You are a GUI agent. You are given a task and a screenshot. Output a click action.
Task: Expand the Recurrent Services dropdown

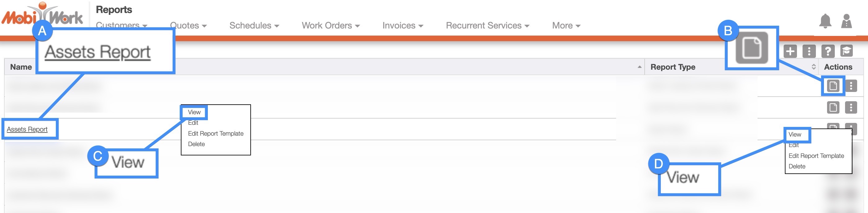point(487,26)
